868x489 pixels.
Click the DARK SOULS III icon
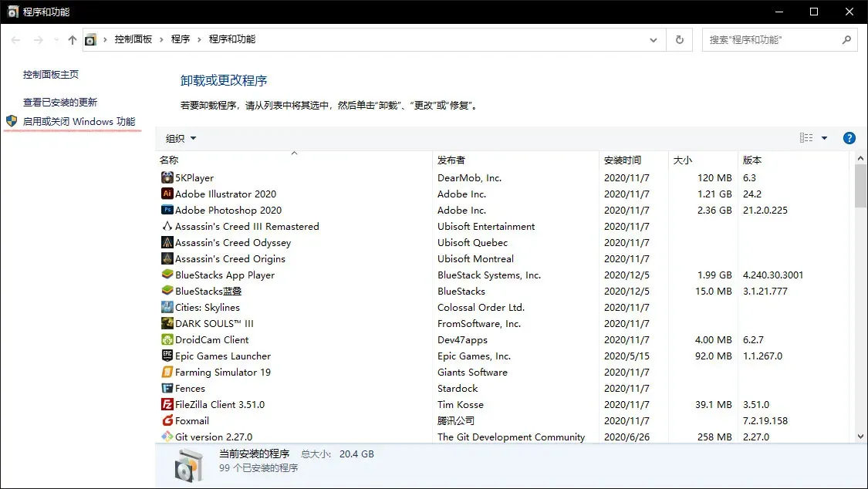pos(167,323)
